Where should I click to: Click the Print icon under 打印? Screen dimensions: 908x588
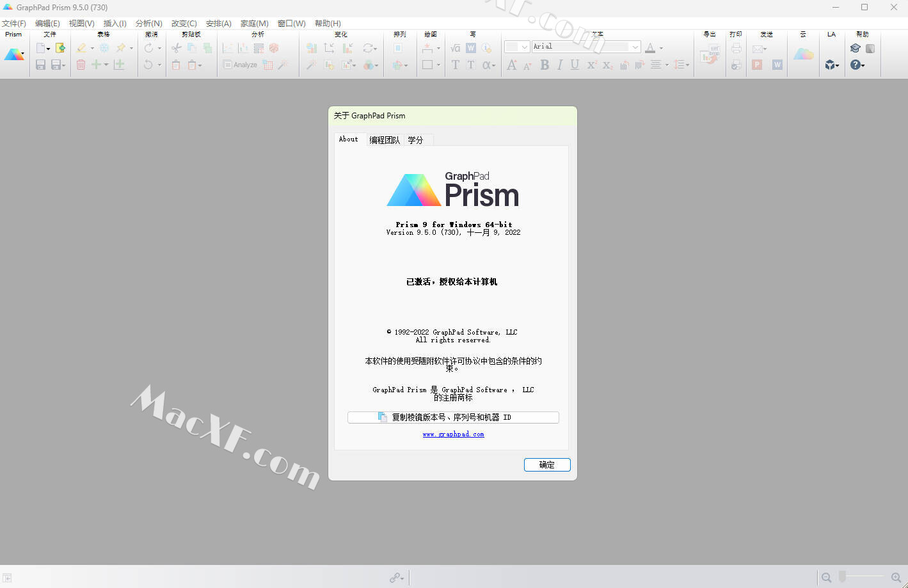point(737,48)
